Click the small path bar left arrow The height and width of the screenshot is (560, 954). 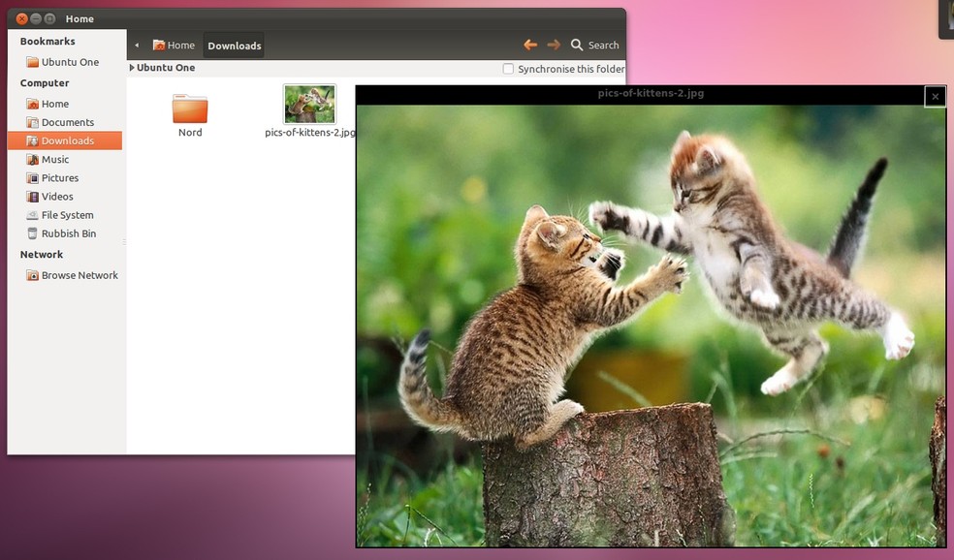[137, 45]
